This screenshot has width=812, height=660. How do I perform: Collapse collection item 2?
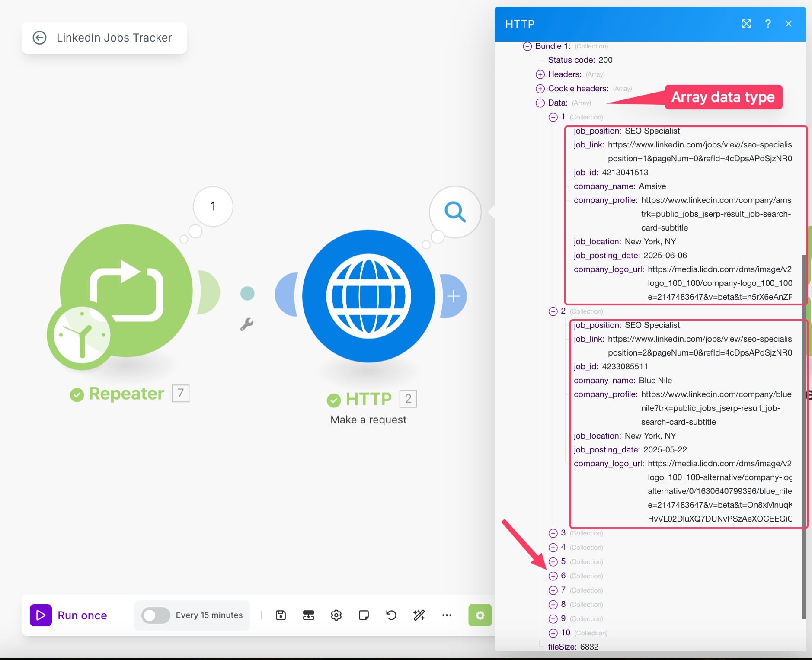[553, 311]
